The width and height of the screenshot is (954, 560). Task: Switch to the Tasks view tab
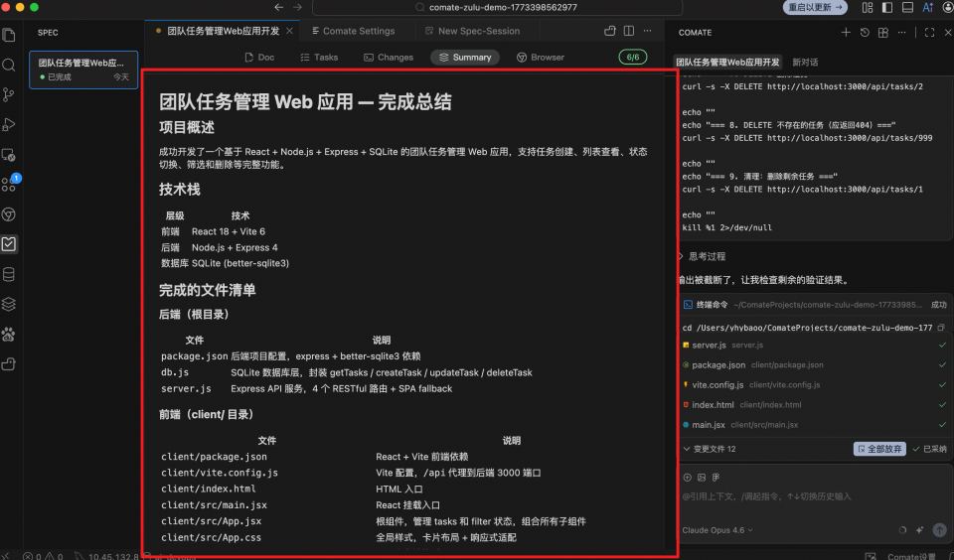click(x=319, y=58)
